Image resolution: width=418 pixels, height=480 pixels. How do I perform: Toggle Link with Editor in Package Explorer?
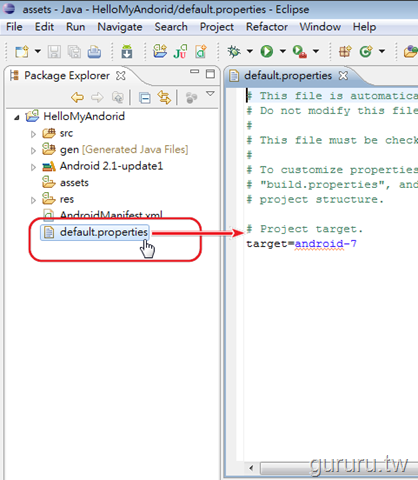tap(164, 97)
